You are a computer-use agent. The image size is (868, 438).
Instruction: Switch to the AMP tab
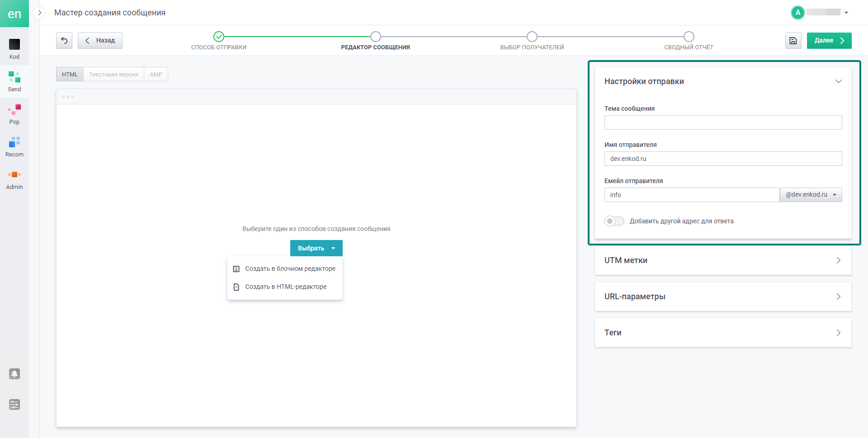(156, 75)
